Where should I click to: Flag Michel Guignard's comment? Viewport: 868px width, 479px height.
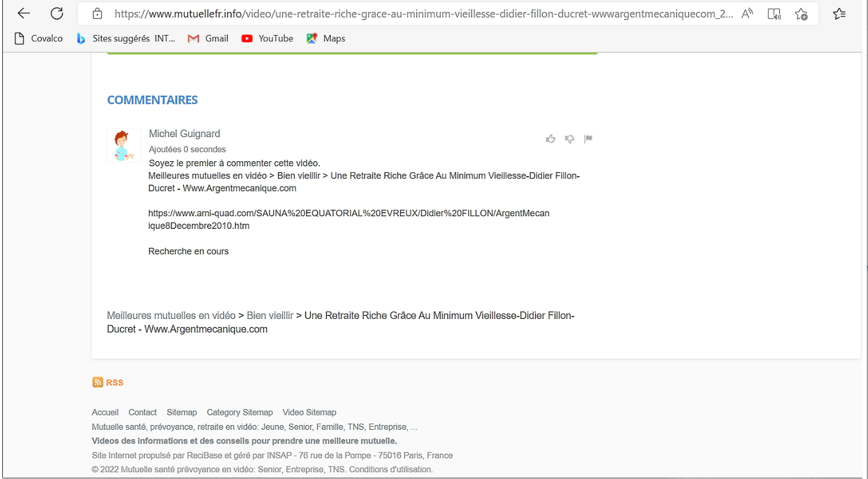(588, 139)
